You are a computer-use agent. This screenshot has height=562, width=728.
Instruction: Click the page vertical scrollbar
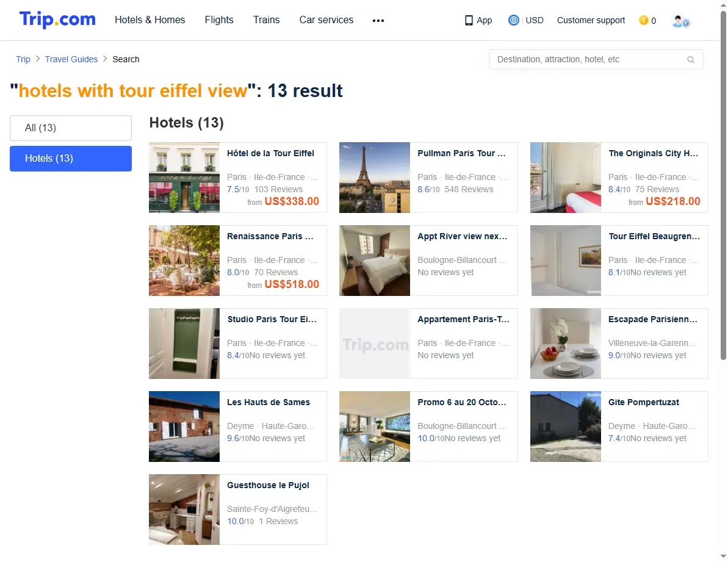point(723,186)
